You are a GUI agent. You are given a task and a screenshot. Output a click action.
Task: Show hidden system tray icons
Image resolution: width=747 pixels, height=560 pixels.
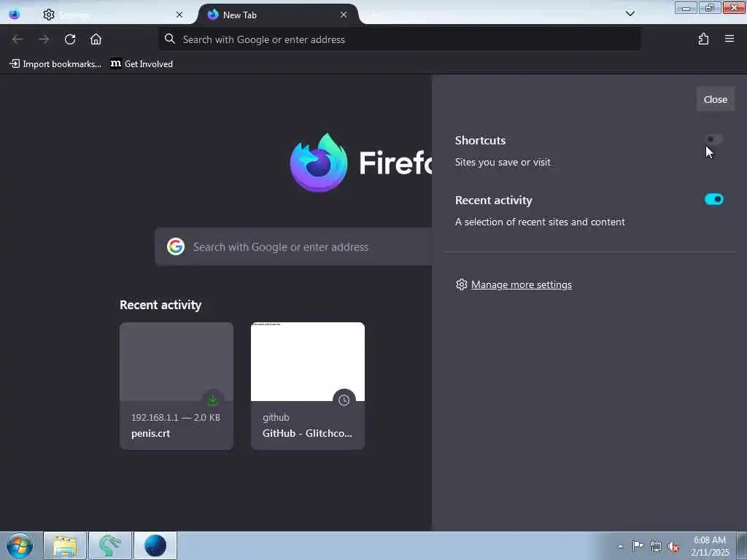[620, 546]
